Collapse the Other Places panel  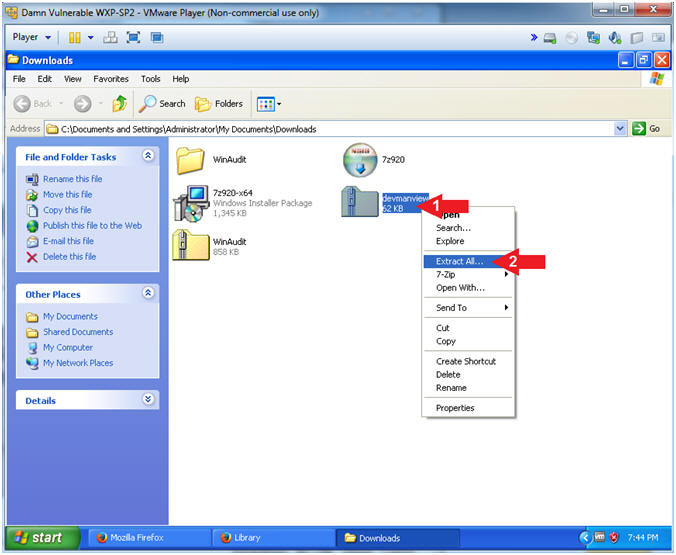[148, 293]
